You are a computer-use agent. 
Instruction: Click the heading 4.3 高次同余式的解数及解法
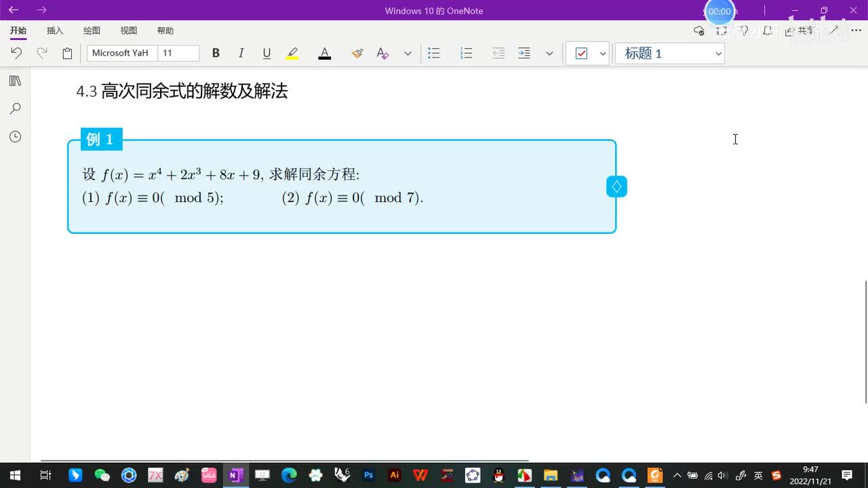(x=182, y=91)
